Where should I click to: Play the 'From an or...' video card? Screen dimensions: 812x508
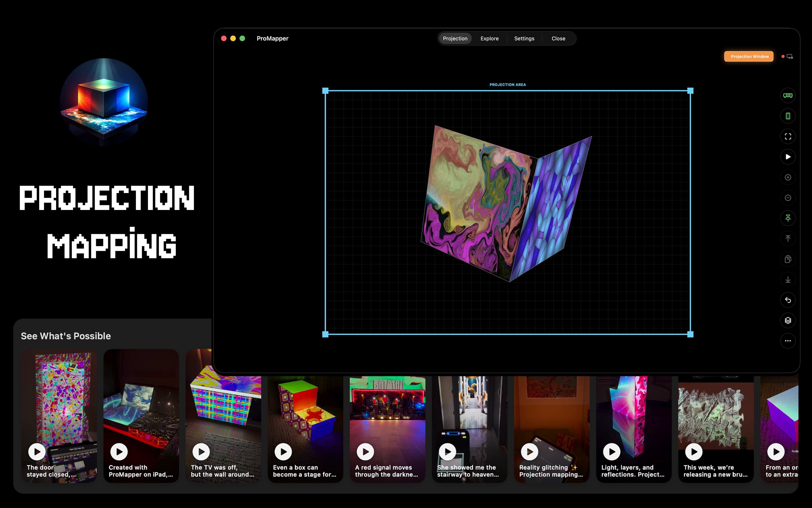coord(776,452)
